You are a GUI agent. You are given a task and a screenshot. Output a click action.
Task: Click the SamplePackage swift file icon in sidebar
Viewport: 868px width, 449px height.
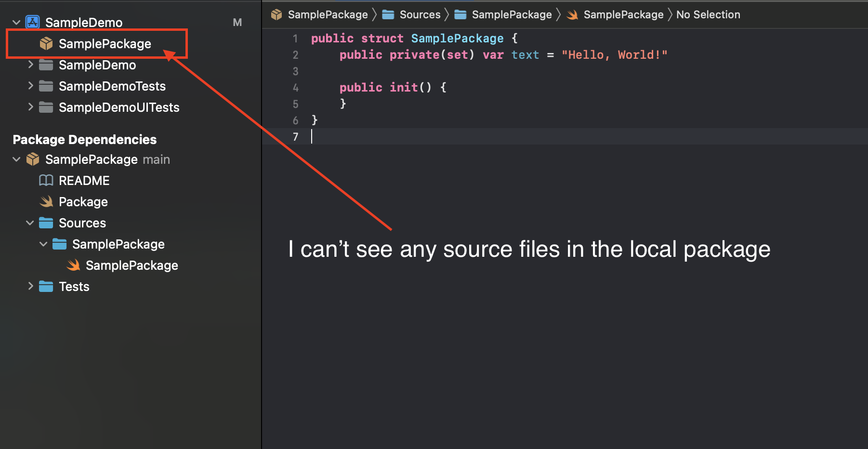tap(73, 265)
